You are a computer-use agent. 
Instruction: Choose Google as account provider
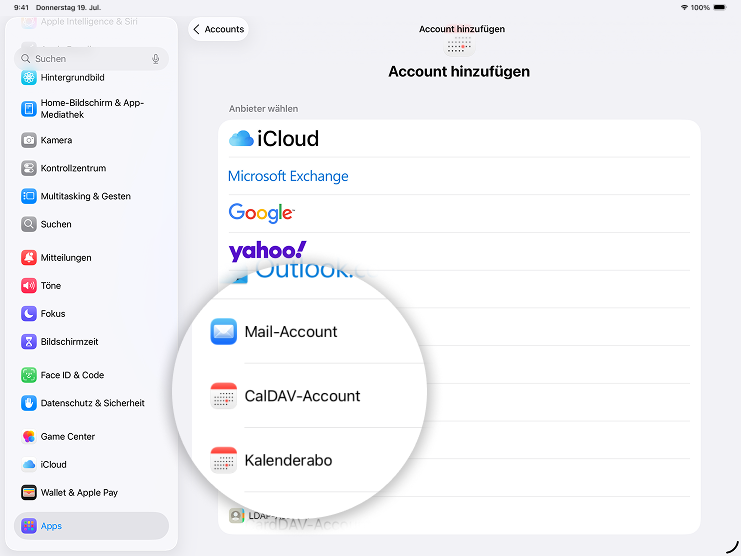click(x=261, y=213)
